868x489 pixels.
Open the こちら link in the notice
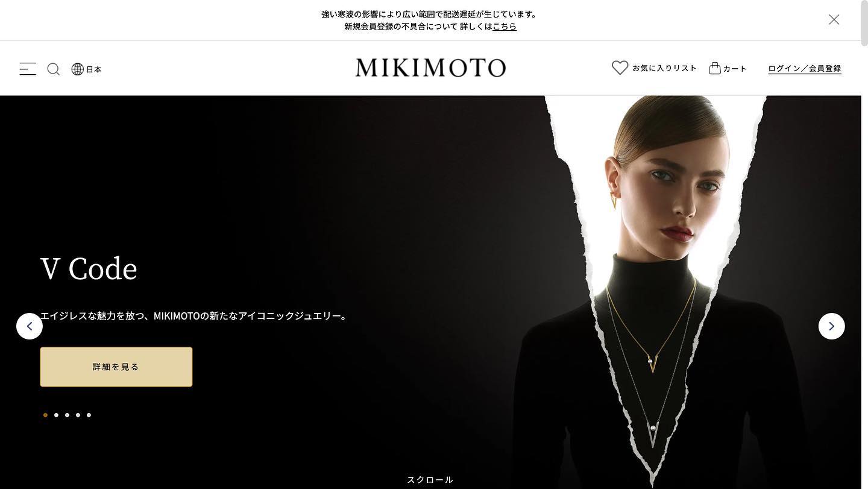tap(505, 27)
